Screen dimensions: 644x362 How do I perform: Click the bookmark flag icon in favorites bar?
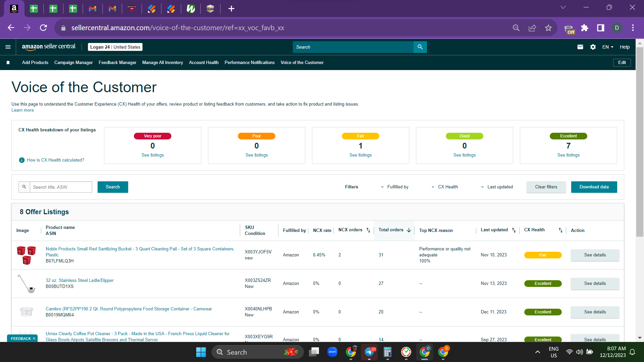click(8, 63)
